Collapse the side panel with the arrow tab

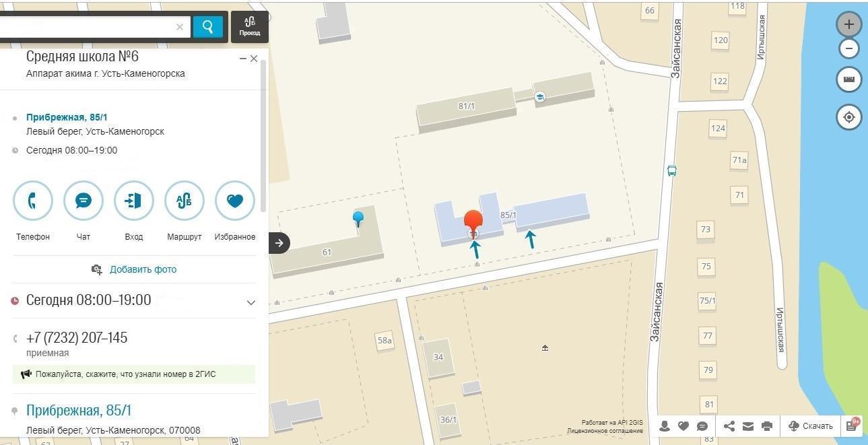[x=279, y=243]
